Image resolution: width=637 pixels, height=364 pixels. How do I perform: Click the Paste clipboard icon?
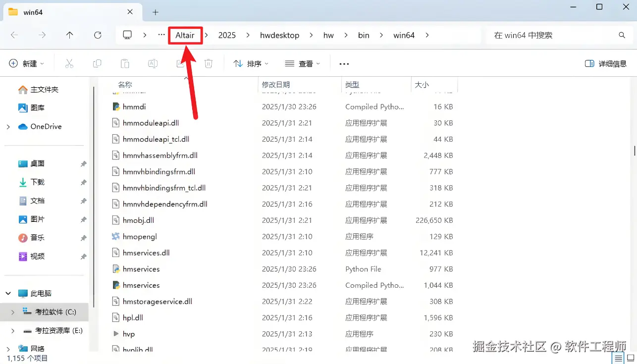(x=125, y=63)
